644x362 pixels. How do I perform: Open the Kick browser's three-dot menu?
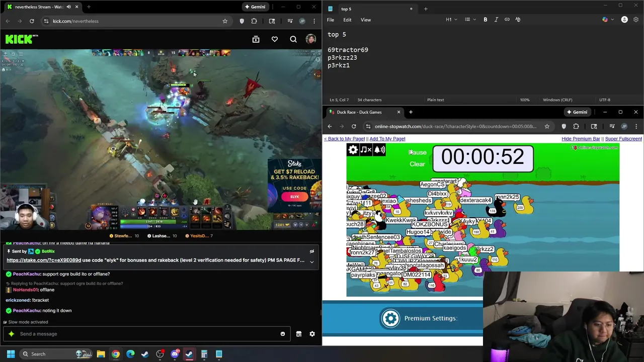coord(314,21)
